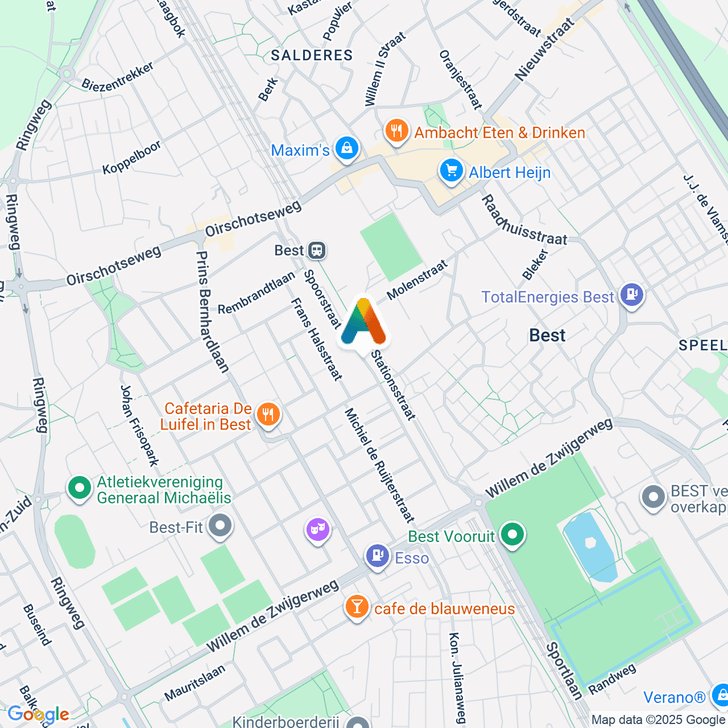Open the cafe de blauweneus cocktail pin
The width and height of the screenshot is (728, 728).
tap(357, 607)
